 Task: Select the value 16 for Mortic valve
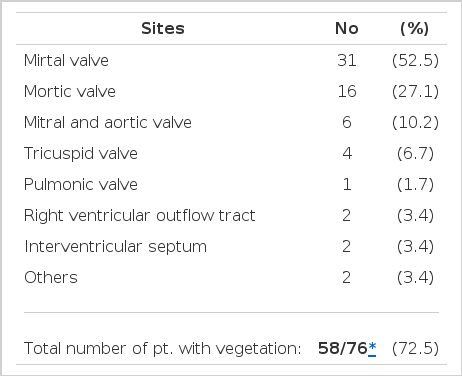tap(347, 91)
